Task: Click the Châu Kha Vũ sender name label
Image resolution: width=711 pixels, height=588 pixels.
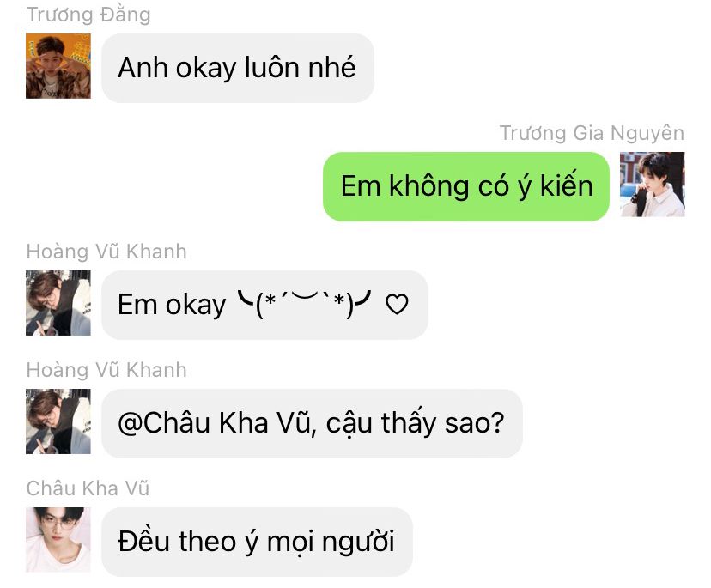Action: click(x=88, y=488)
